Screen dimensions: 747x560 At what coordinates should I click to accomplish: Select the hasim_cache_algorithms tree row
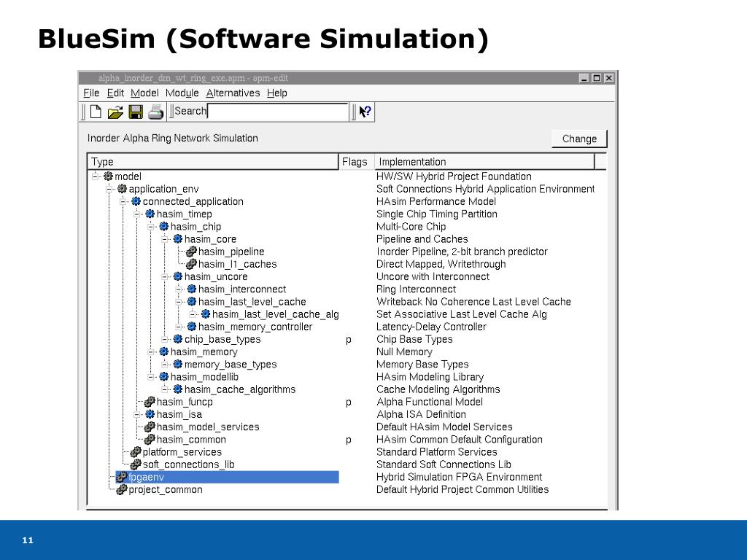(239, 389)
